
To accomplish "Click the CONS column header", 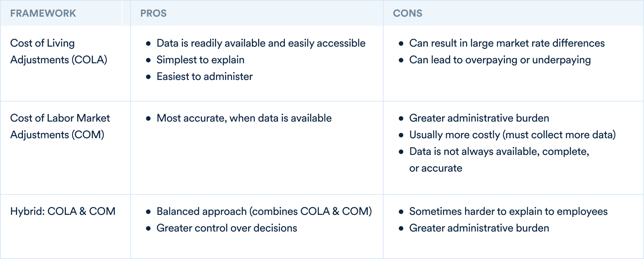I will coord(408,13).
